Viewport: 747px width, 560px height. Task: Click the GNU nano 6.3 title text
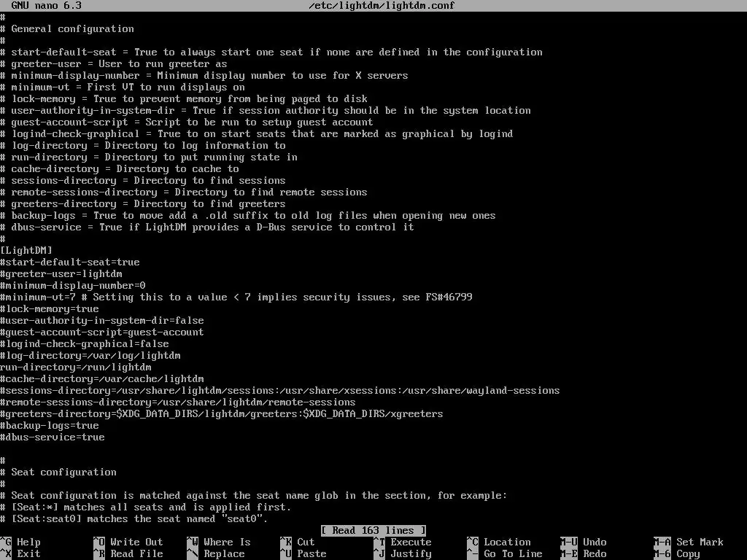tap(46, 6)
